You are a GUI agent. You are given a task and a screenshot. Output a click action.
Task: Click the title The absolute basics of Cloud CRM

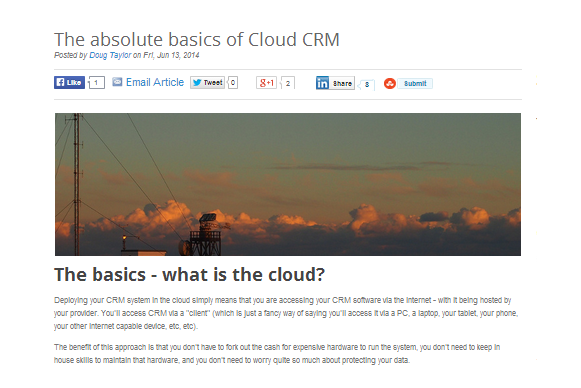tap(197, 39)
